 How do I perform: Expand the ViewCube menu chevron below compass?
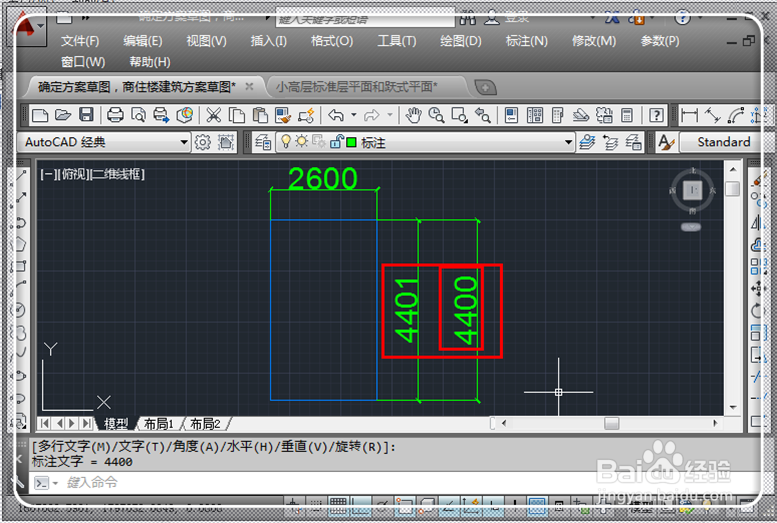(x=691, y=227)
